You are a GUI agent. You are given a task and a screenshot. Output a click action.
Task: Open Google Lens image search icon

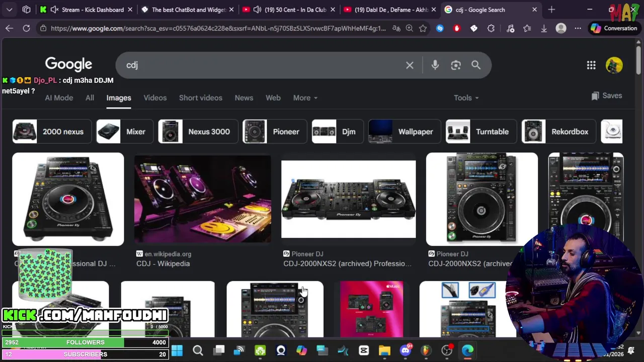(456, 65)
